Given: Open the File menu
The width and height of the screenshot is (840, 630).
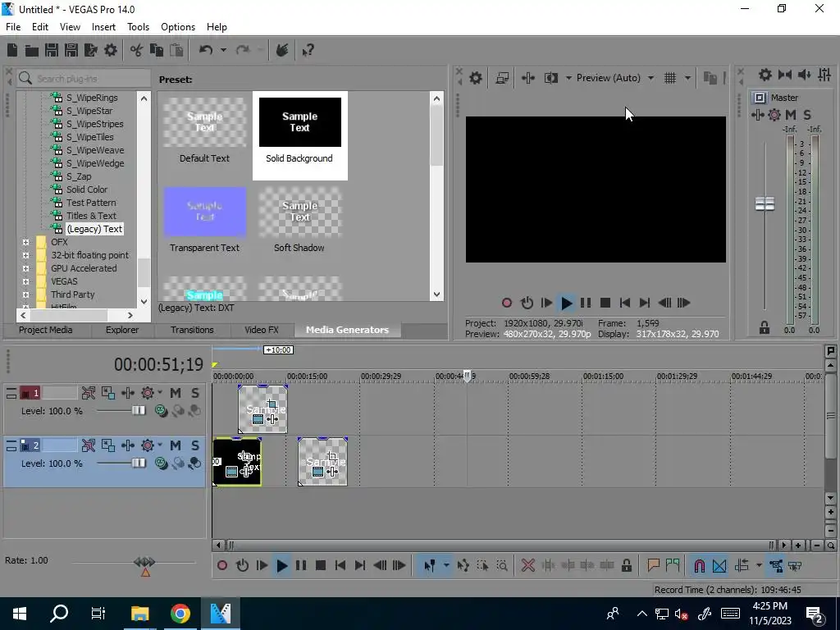Looking at the screenshot, I should pyautogui.click(x=13, y=27).
